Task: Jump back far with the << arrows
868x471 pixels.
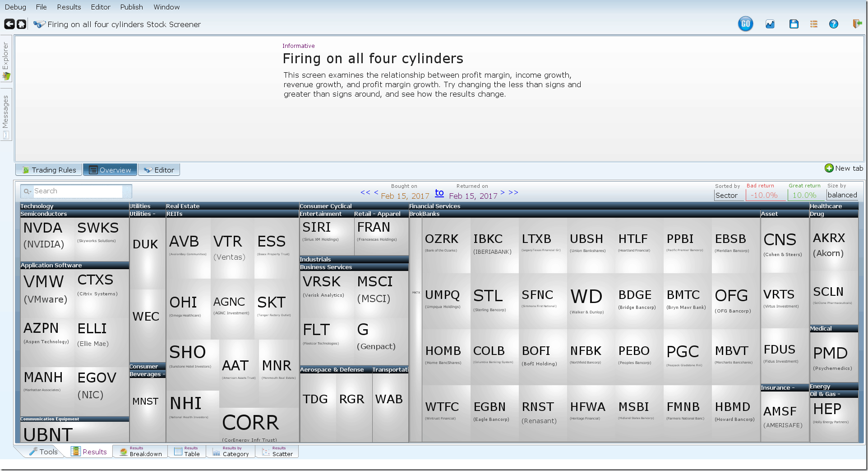Action: [365, 192]
